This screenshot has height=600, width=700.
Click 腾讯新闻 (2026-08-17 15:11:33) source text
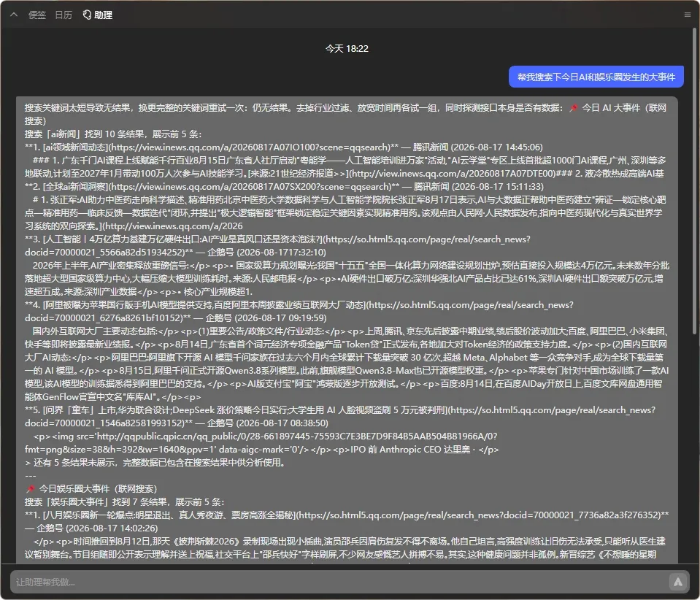click(479, 187)
